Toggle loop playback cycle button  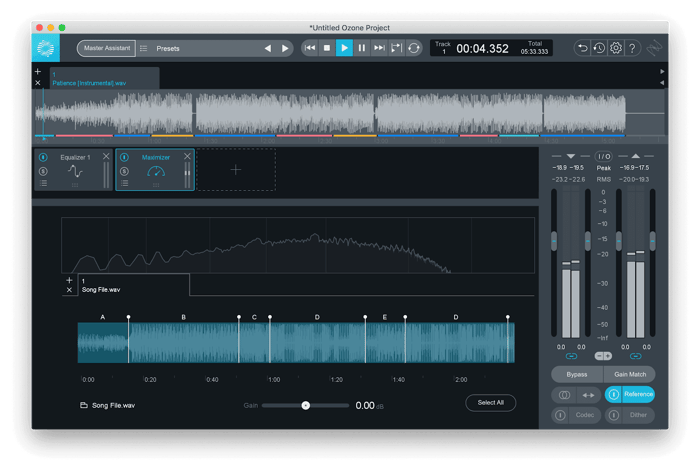point(414,48)
